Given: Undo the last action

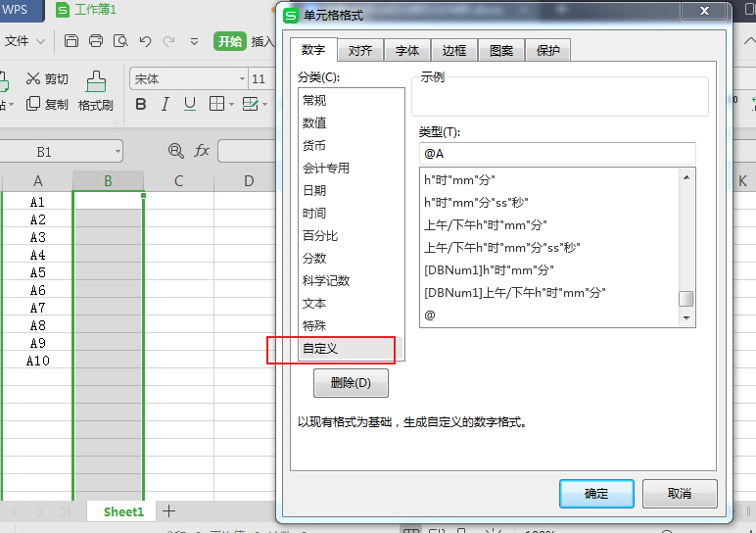Looking at the screenshot, I should coord(145,41).
